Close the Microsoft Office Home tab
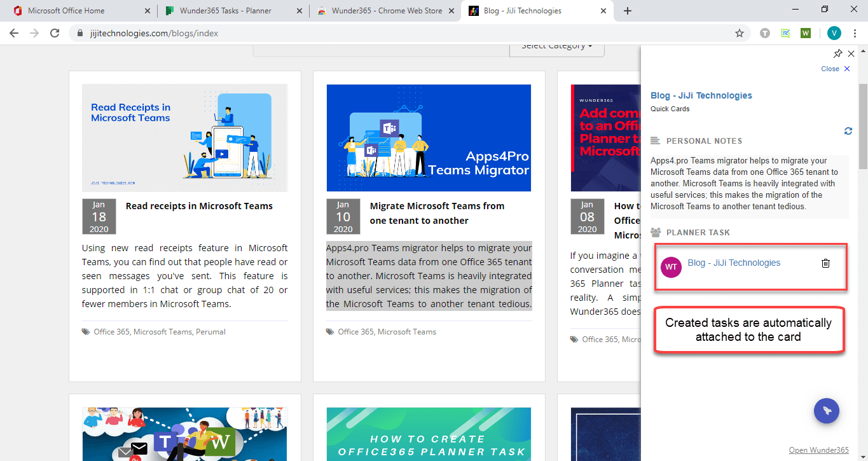Viewport: 868px width, 461px height. (x=148, y=11)
